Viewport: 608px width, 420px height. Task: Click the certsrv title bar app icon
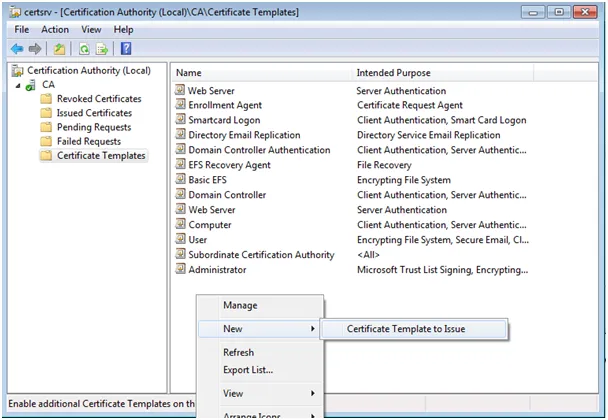tap(15, 12)
